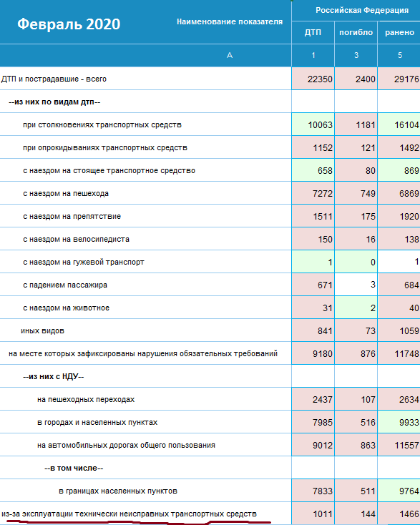Click value 1920 injured hitting obstacles
The width and height of the screenshot is (420, 525).
(409, 216)
